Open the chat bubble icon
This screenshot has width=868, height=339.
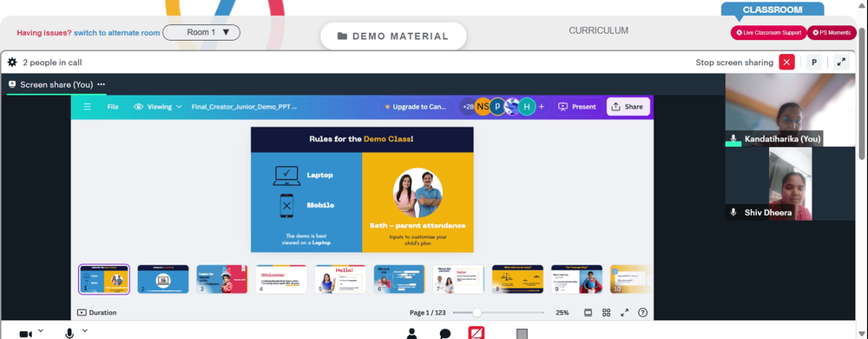coord(445,334)
